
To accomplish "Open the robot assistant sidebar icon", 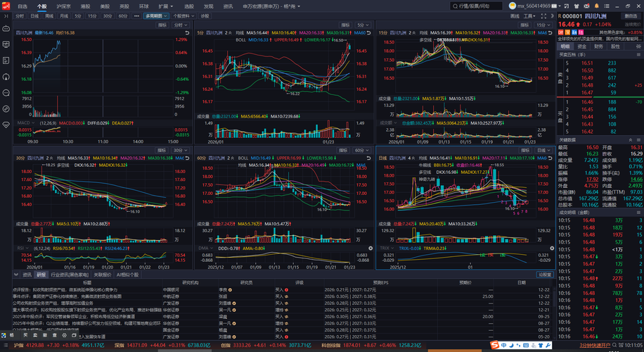I will pyautogui.click(x=6, y=28).
